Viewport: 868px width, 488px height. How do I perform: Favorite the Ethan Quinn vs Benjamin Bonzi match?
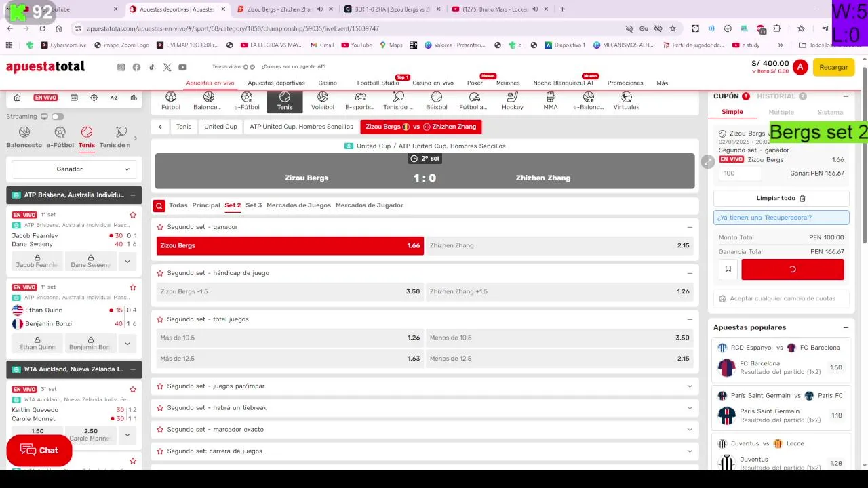point(133,287)
